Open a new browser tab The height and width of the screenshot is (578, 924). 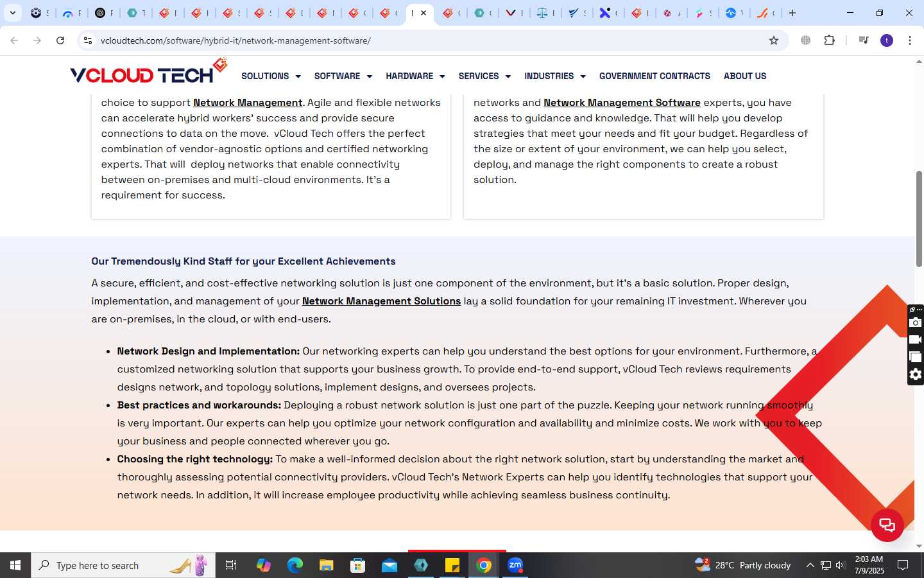coord(792,13)
